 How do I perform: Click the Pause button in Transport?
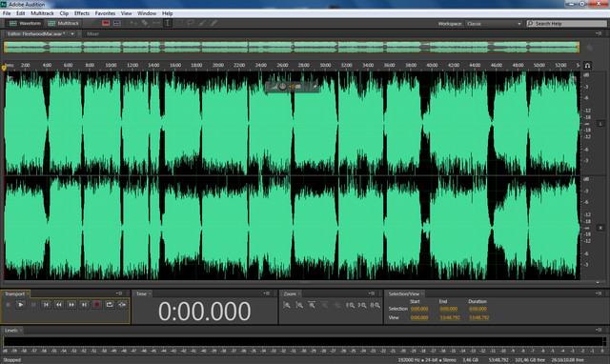tap(33, 305)
